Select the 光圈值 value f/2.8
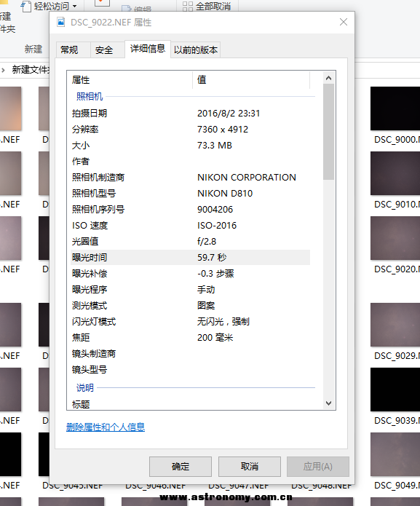Image resolution: width=420 pixels, height=506 pixels. (x=207, y=242)
